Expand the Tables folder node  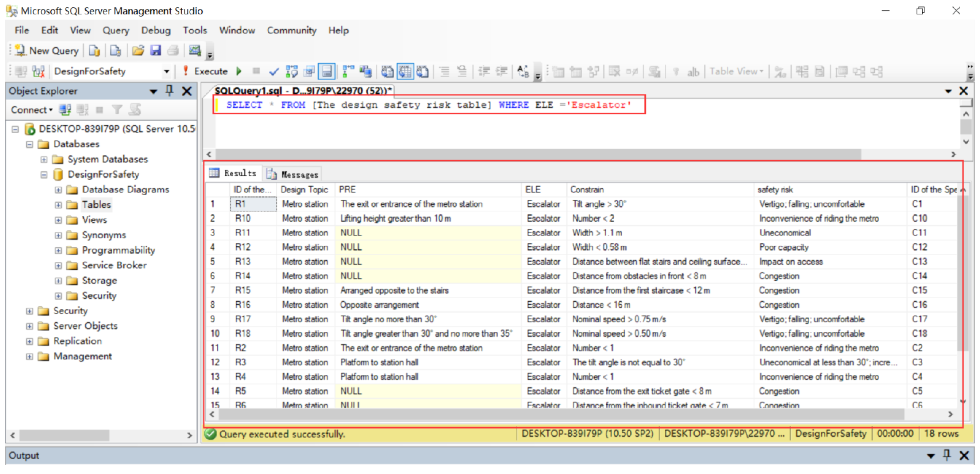[x=58, y=205]
